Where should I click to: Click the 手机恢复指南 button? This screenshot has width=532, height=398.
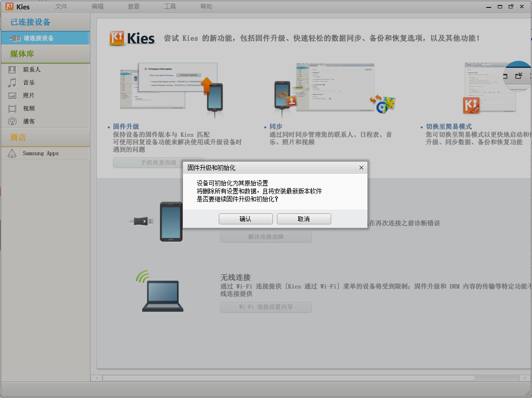(x=159, y=163)
